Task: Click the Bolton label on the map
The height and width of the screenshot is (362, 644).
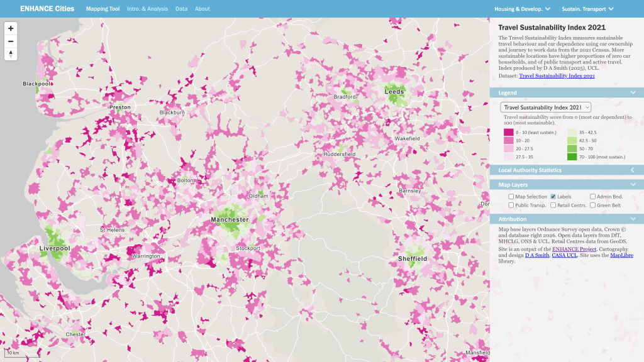Action: [x=186, y=180]
